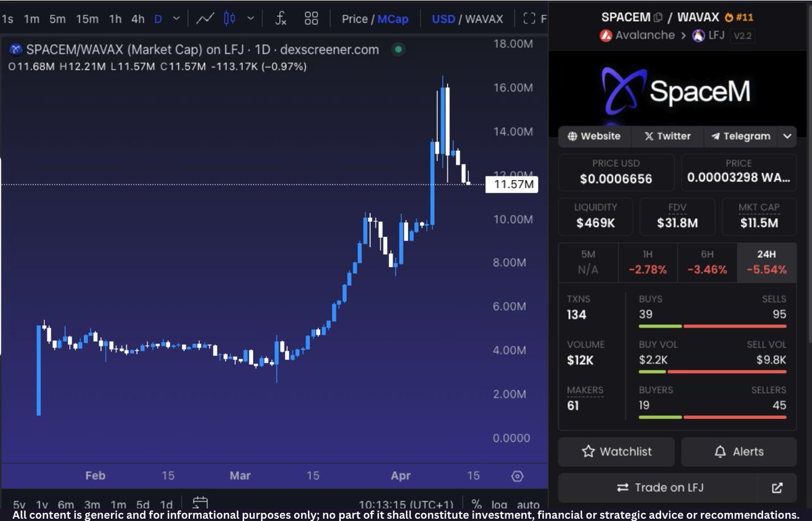Open the Telegram link
This screenshot has width=812, height=521.
(x=741, y=136)
